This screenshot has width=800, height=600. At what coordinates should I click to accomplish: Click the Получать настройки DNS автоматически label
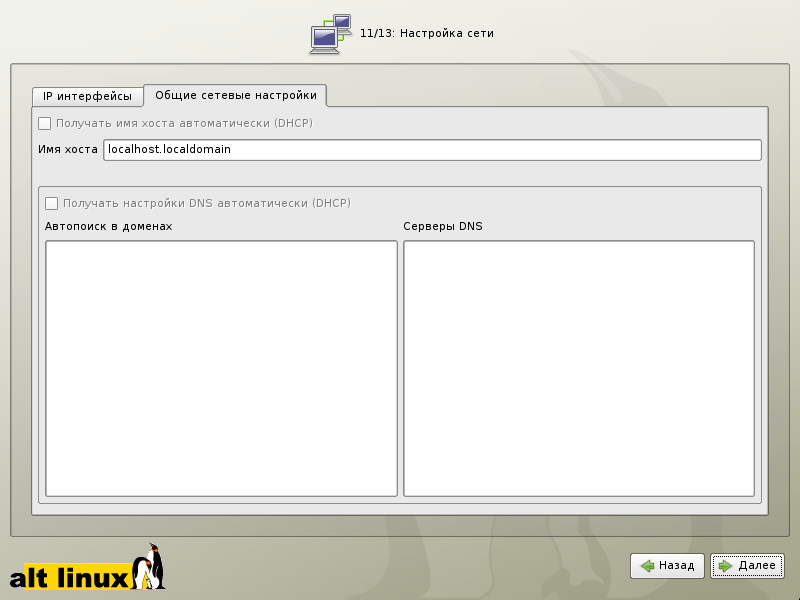pos(206,203)
